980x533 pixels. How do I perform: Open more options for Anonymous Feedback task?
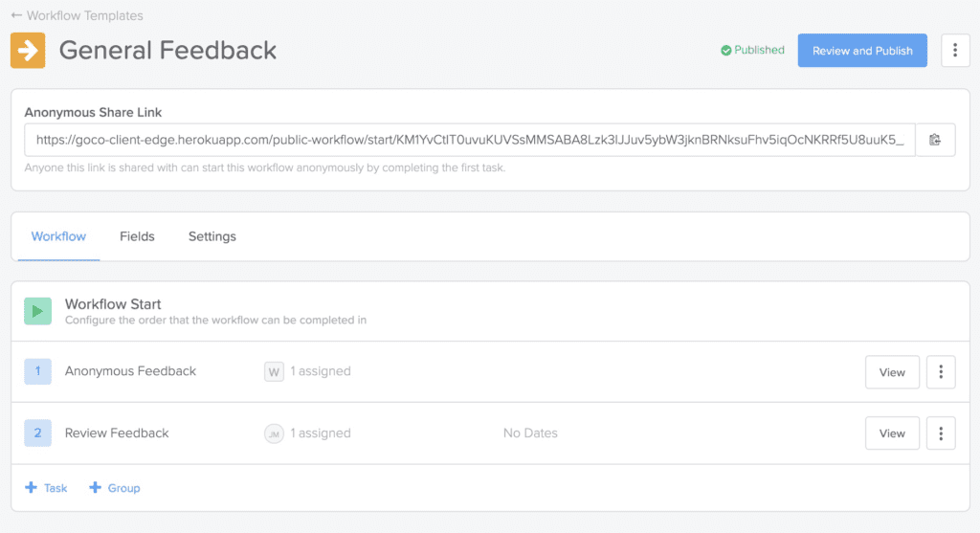click(941, 372)
